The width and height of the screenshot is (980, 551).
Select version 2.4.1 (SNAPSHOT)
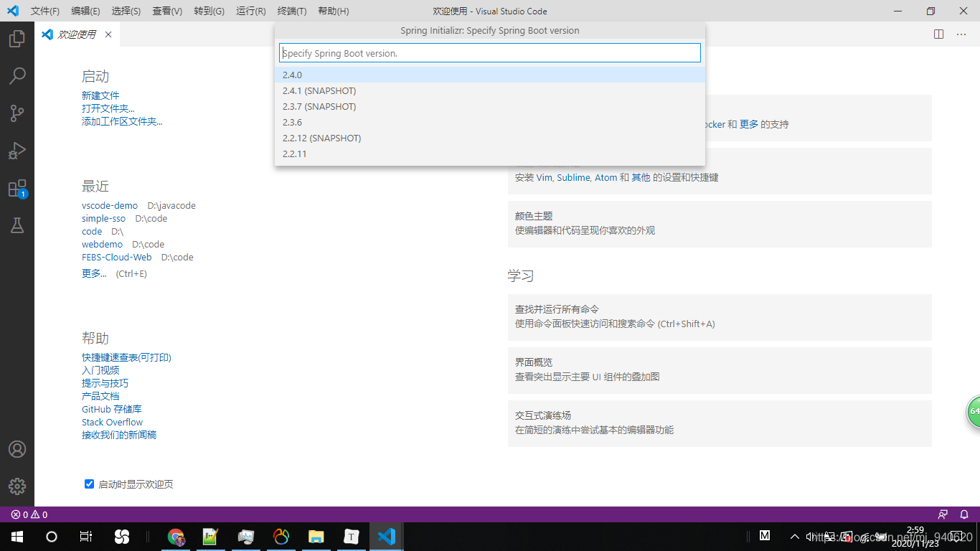click(489, 90)
